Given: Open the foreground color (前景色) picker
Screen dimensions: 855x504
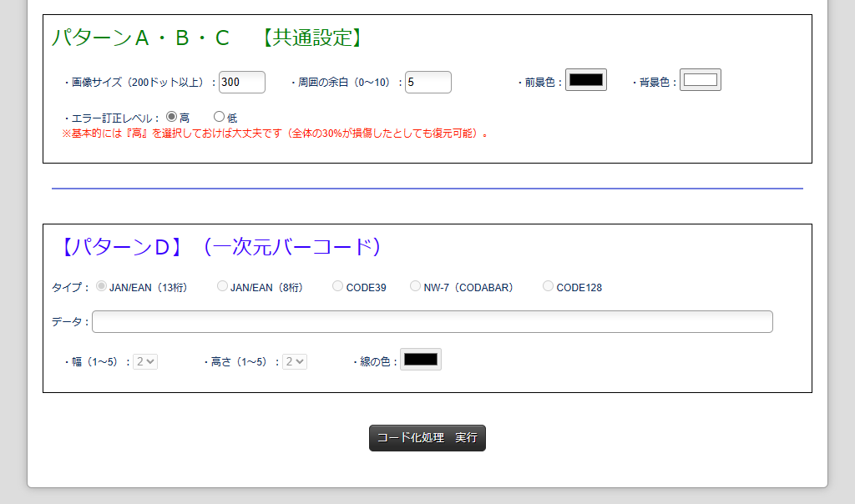Looking at the screenshot, I should [x=585, y=80].
